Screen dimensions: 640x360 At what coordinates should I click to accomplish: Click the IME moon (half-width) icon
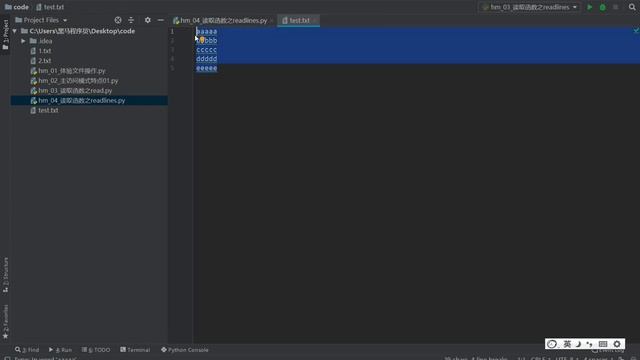pyautogui.click(x=578, y=344)
